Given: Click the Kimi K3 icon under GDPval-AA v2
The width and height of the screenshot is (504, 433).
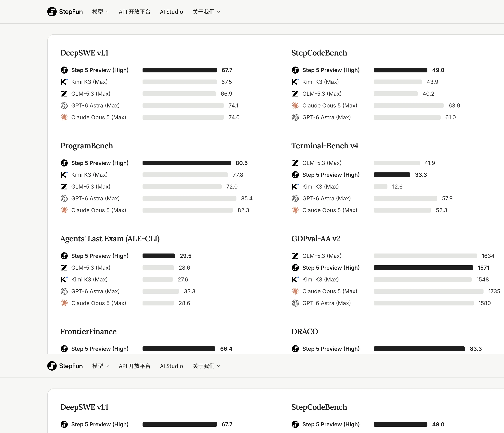Looking at the screenshot, I should [295, 279].
